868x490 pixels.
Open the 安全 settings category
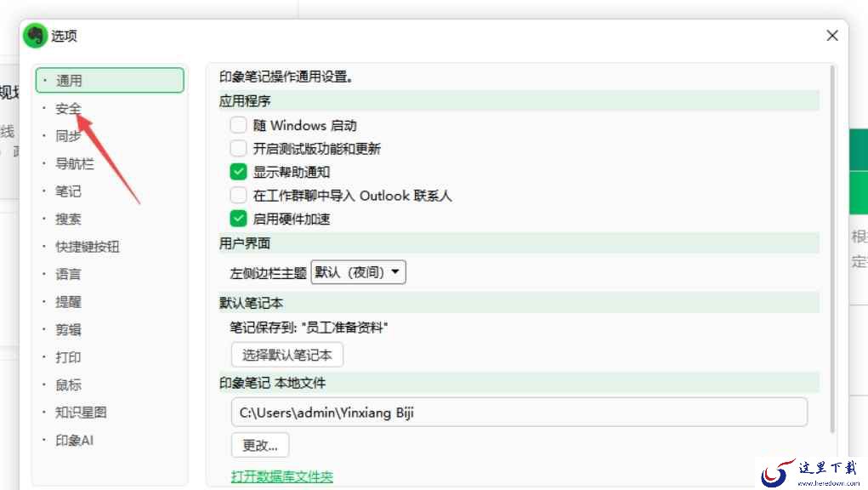(x=68, y=109)
